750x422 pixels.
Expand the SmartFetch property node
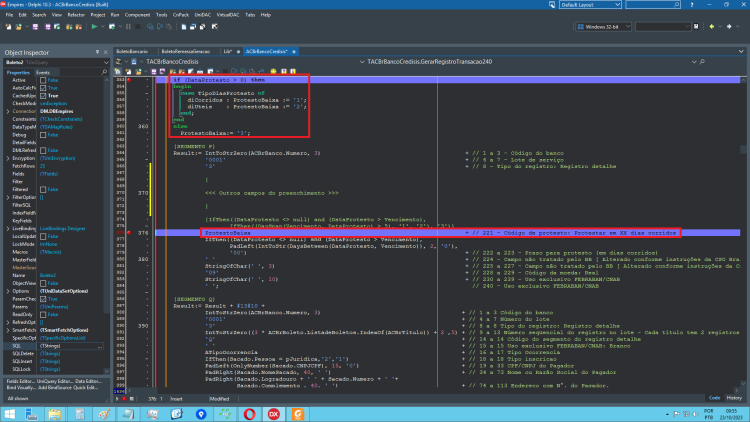pos(8,330)
